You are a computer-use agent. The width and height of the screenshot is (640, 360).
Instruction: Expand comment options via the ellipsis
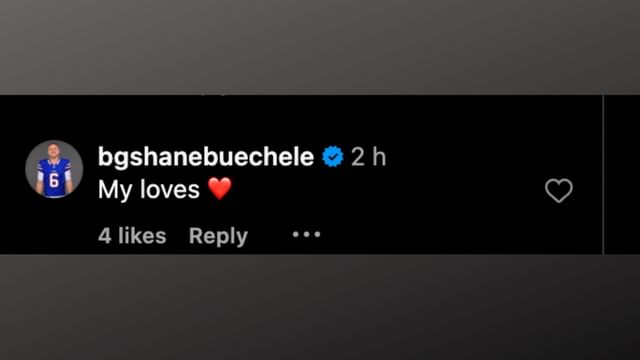click(307, 235)
